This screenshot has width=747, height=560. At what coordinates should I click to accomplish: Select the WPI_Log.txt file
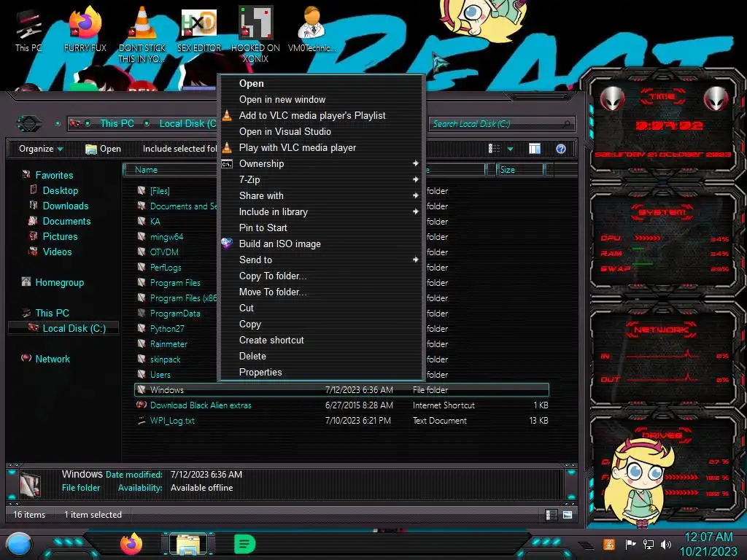tap(172, 421)
